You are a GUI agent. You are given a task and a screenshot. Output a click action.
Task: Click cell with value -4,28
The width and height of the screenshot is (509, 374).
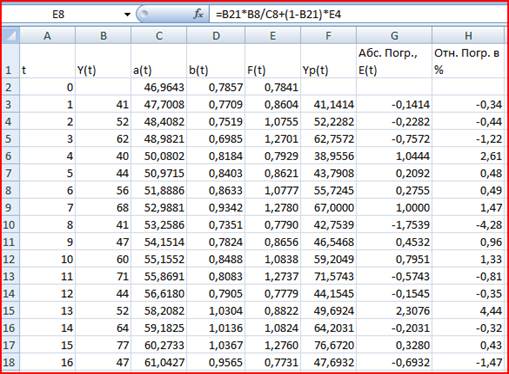point(468,225)
